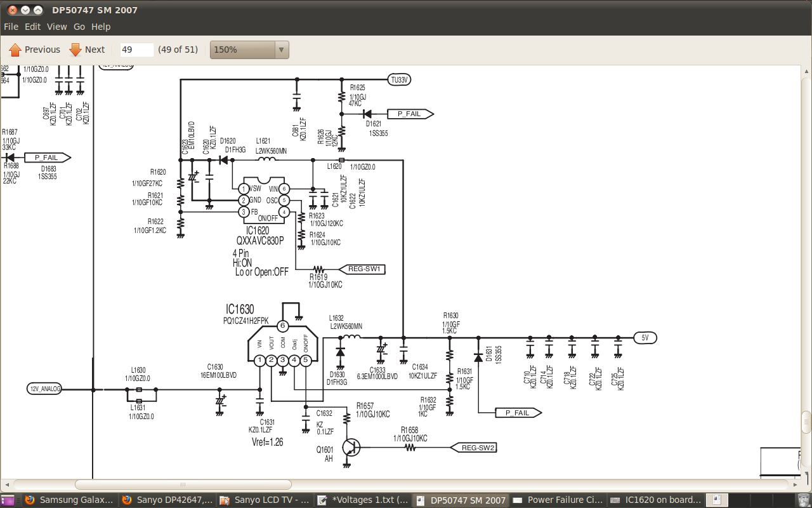Maximize the DP50747 SM 2007 window
This screenshot has height=508, width=812.
(38, 10)
